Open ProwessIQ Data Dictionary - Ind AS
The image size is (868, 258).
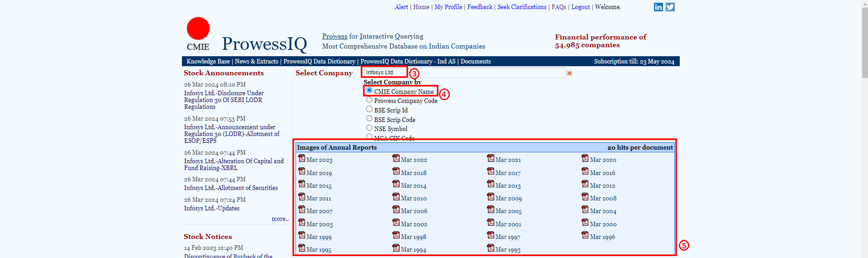point(408,61)
